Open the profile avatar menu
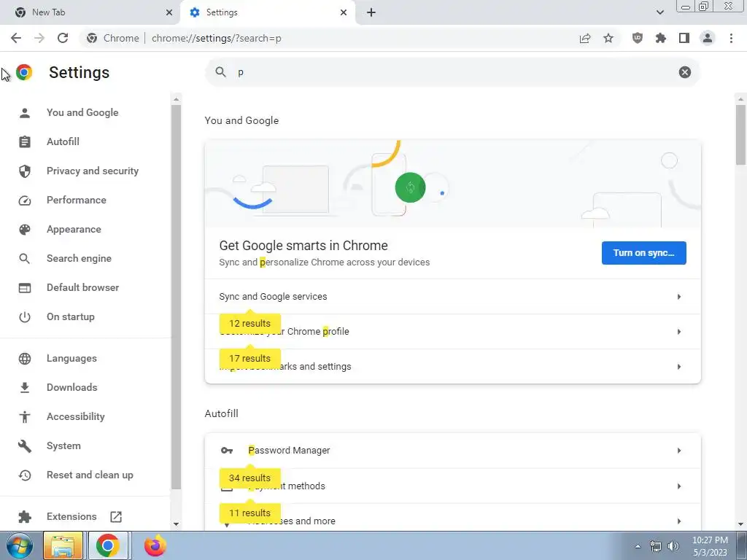This screenshot has height=560, width=747. pyautogui.click(x=708, y=38)
